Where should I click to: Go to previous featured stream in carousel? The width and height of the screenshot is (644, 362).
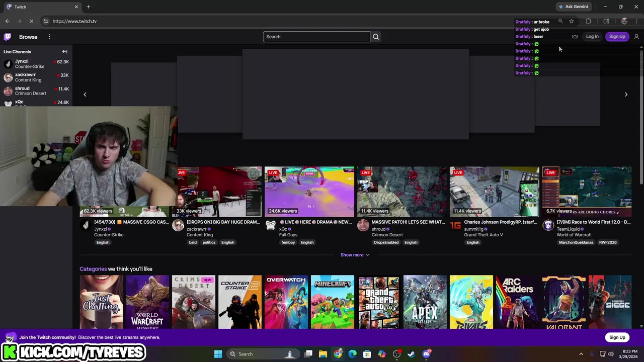click(85, 95)
